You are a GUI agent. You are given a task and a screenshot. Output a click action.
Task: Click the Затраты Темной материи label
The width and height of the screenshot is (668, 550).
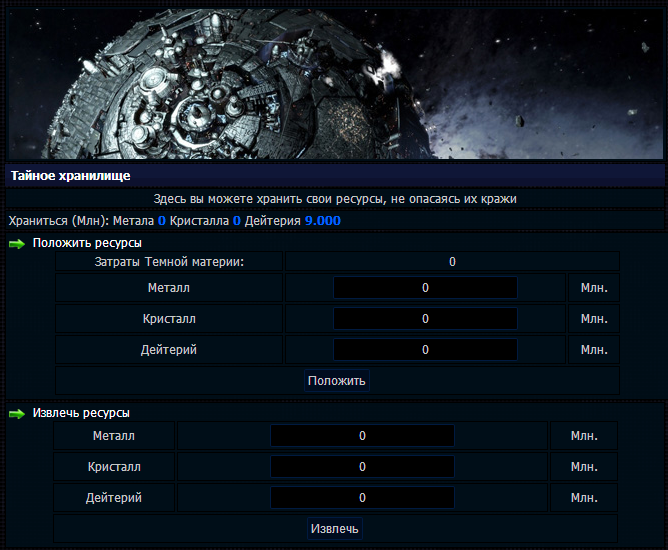(169, 262)
